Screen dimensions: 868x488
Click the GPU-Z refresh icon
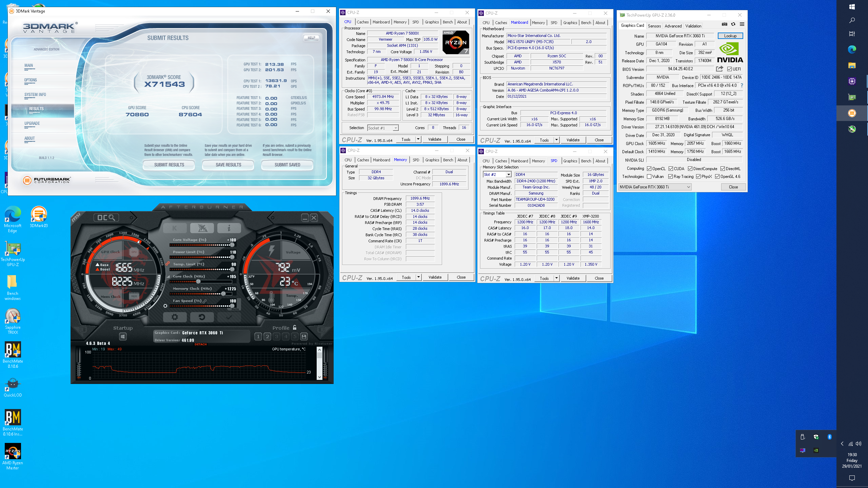[733, 24]
